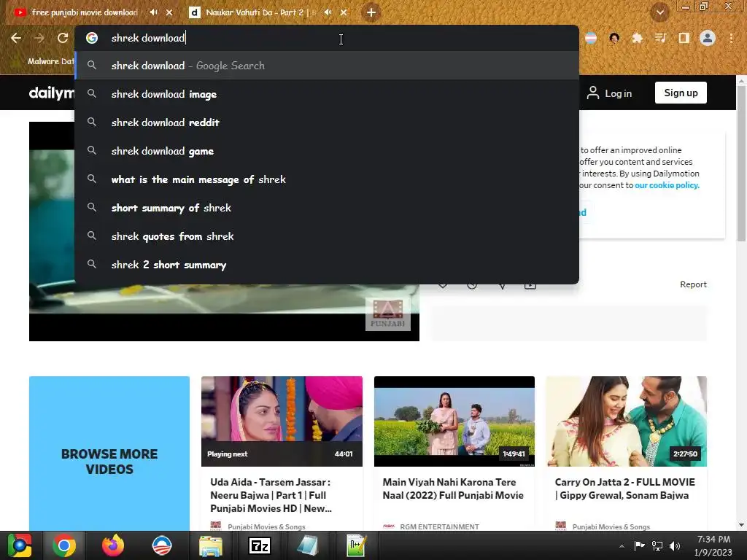Open Carry On Jatta 2 - FULL MOVIE title
The width and height of the screenshot is (747, 560).
(x=624, y=489)
